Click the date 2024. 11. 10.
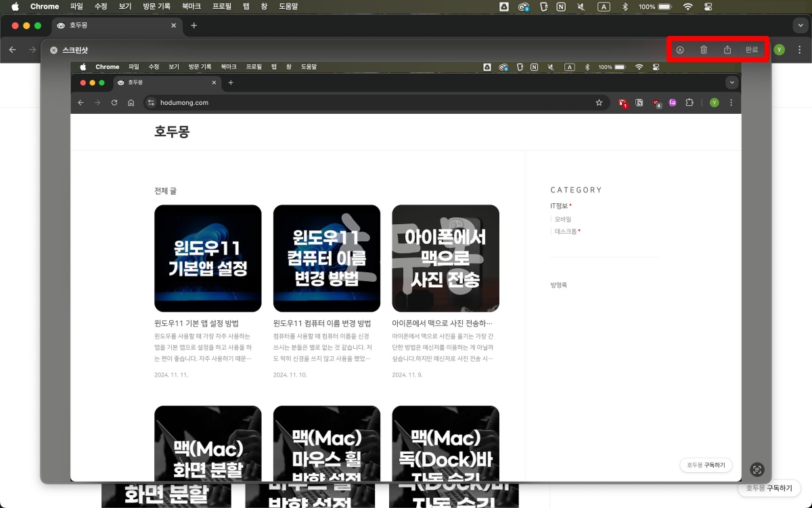 (x=290, y=375)
